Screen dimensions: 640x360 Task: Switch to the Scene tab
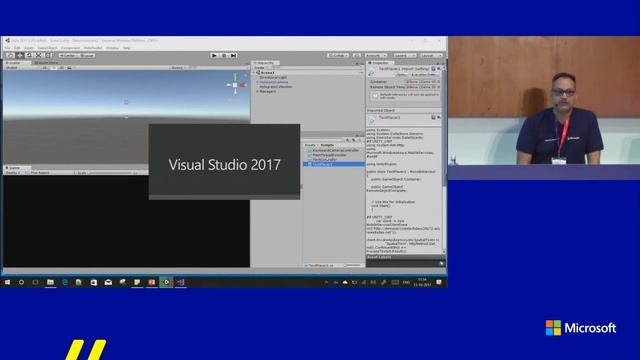(16, 63)
